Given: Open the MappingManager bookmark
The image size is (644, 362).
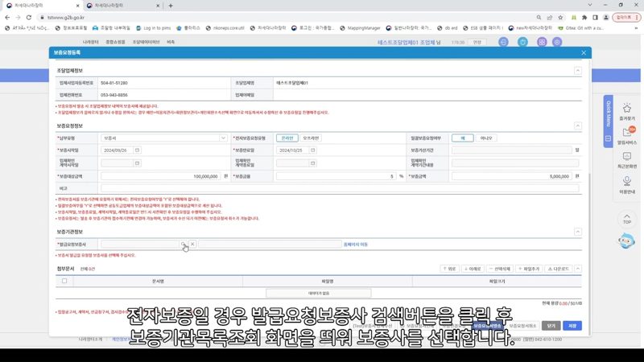Looking at the screenshot, I should point(361,28).
